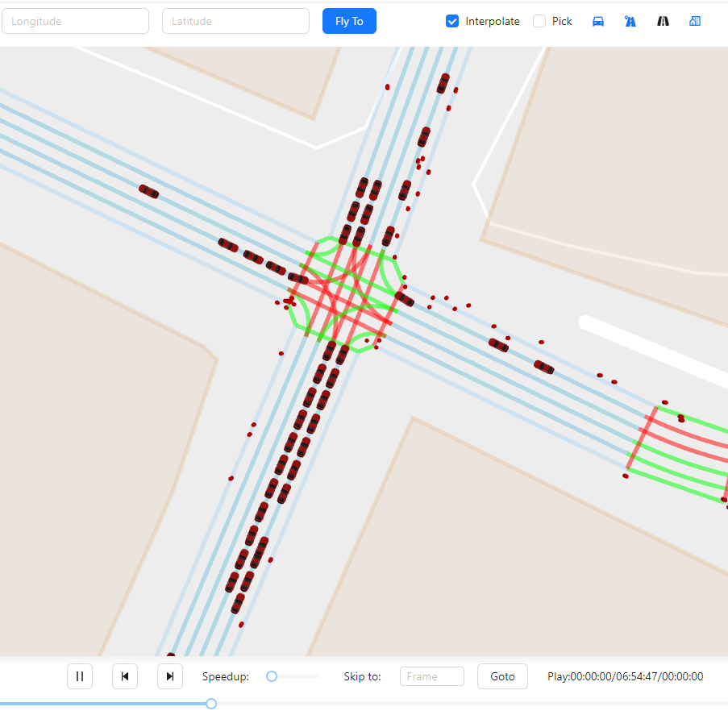Click the timeline progress bar handle
Image resolution: width=728 pixels, height=715 pixels.
211,704
